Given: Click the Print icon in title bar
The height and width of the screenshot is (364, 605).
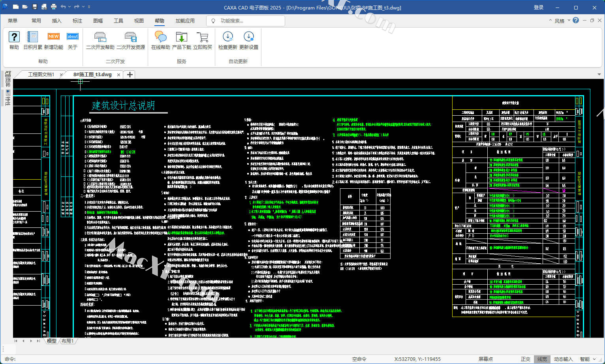Looking at the screenshot, I should pos(54,7).
